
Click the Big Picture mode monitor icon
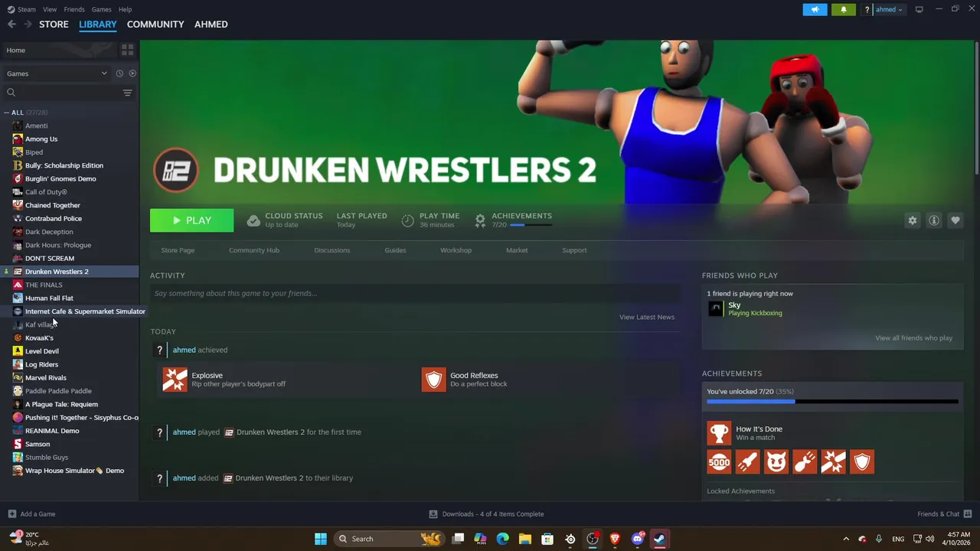click(920, 9)
